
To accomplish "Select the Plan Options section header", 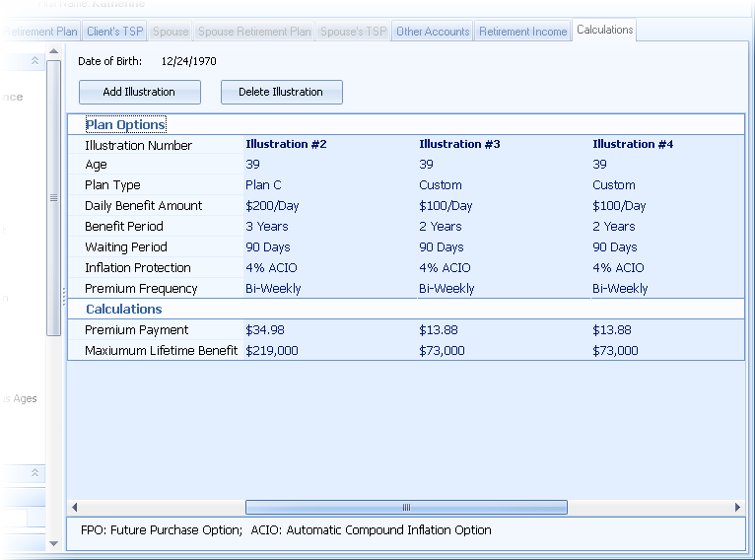I will 125,125.
